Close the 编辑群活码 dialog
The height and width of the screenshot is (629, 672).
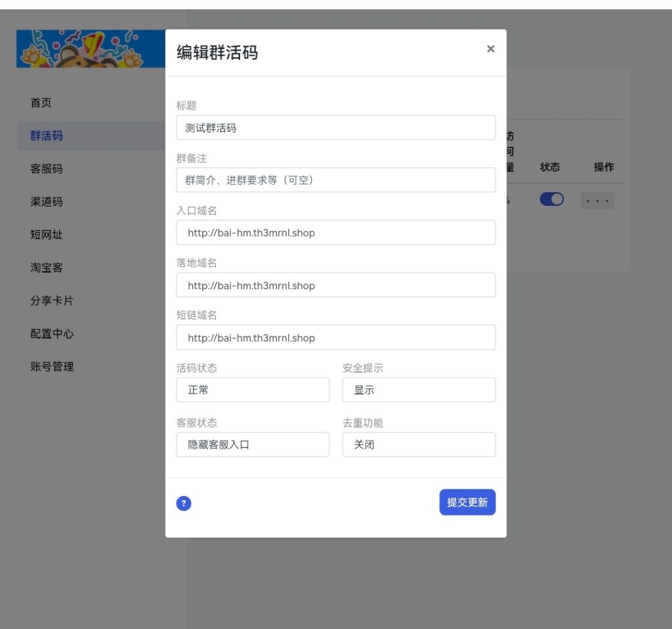coord(490,49)
